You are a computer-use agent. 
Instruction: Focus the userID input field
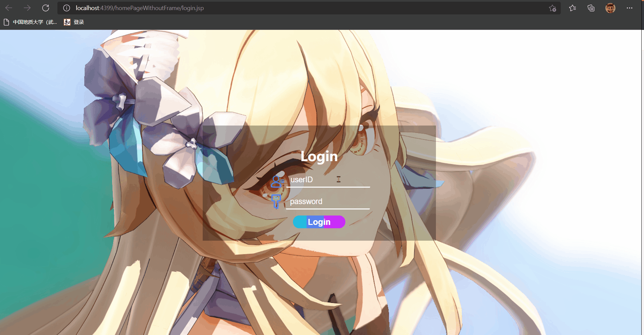pyautogui.click(x=328, y=180)
